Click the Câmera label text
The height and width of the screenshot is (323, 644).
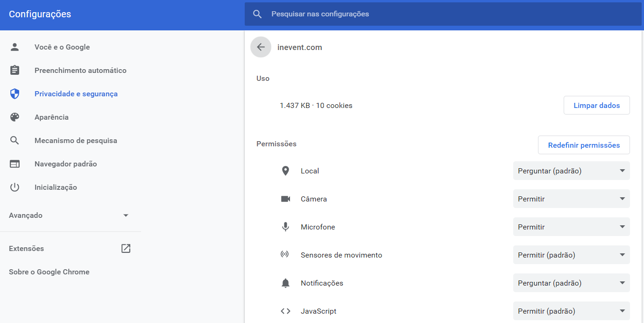click(314, 199)
